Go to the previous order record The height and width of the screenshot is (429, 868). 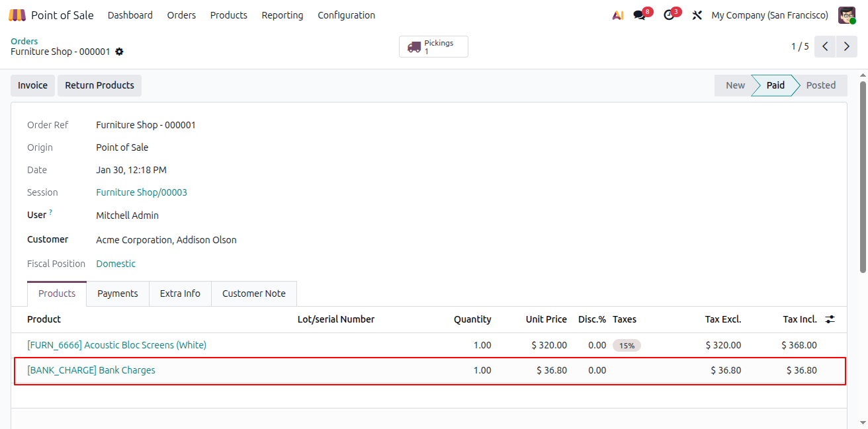tap(825, 46)
